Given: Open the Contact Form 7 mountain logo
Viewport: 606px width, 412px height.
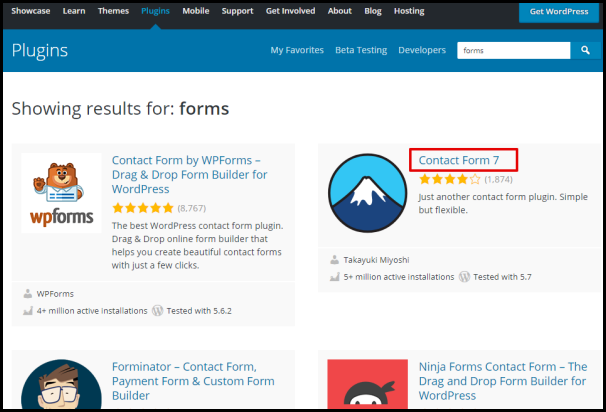Looking at the screenshot, I should tap(368, 193).
